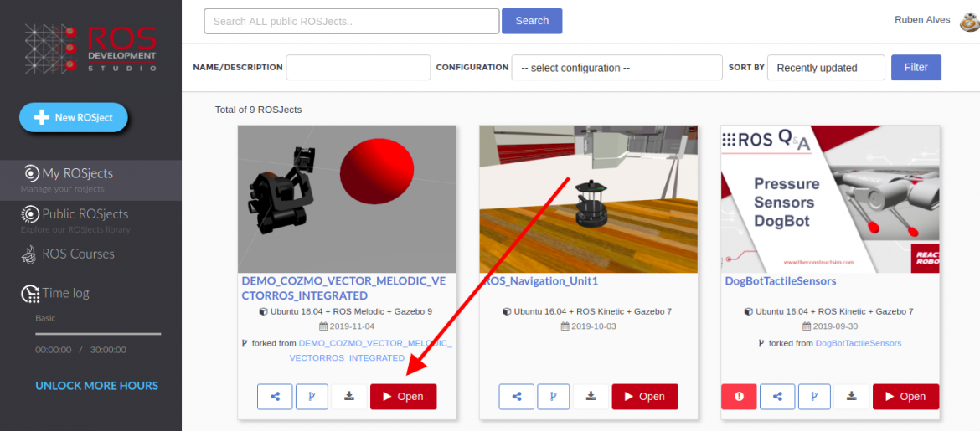Image resolution: width=980 pixels, height=431 pixels.
Task: Follow forked from DogBotTactileSensors source link
Action: click(x=858, y=343)
